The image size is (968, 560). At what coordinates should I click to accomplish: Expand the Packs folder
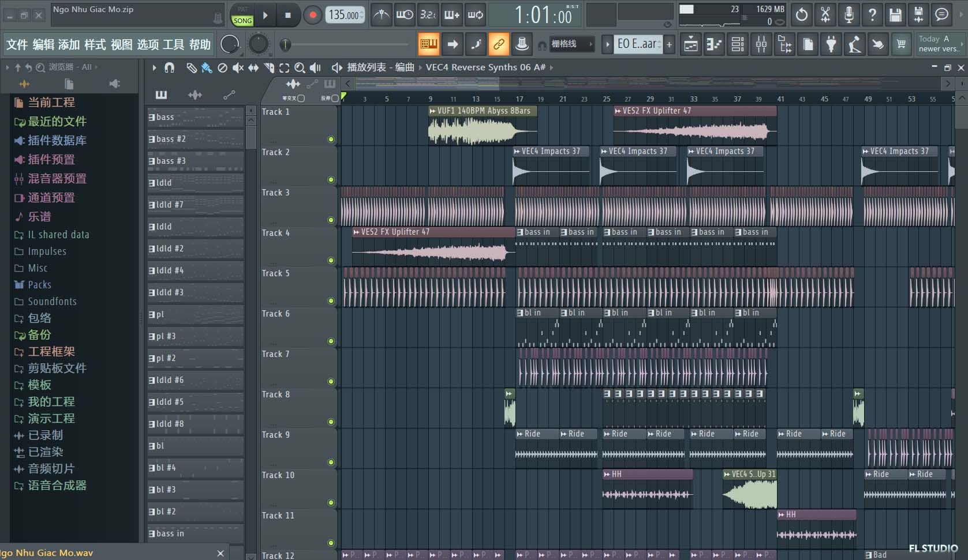click(x=39, y=284)
